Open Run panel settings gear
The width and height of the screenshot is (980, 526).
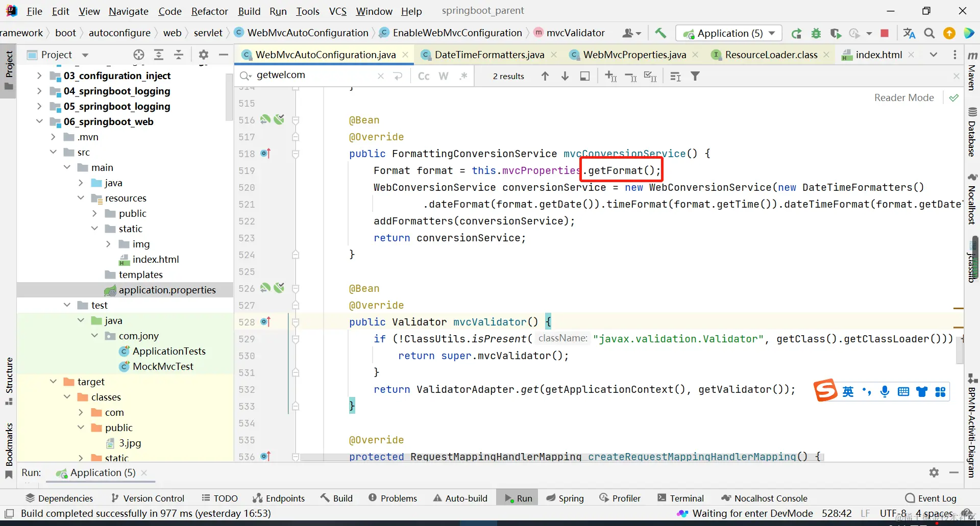pos(934,472)
